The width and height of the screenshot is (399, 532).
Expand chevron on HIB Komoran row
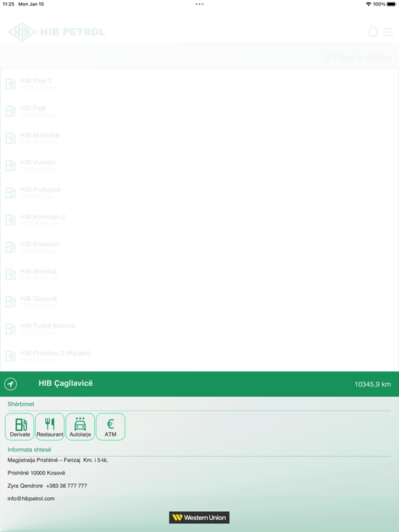coord(387,247)
